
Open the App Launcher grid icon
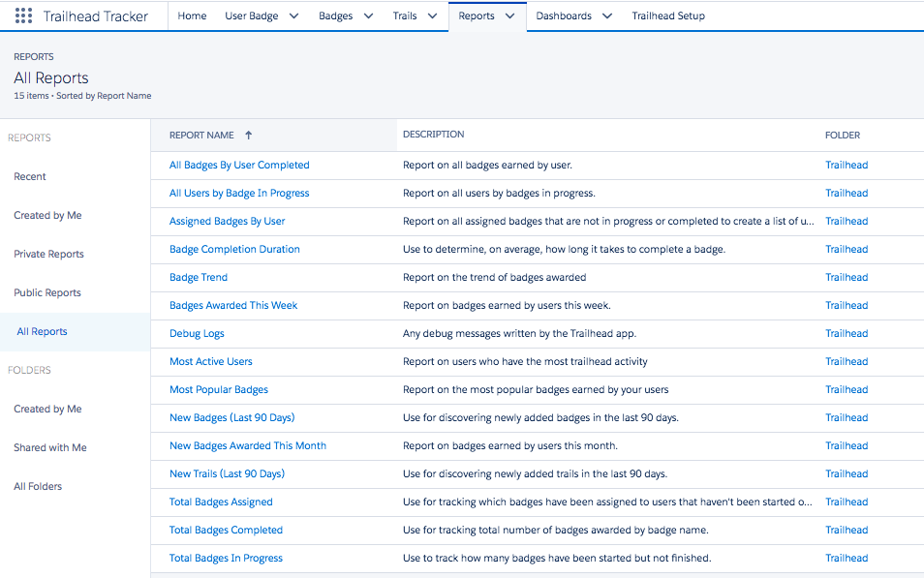tap(23, 16)
